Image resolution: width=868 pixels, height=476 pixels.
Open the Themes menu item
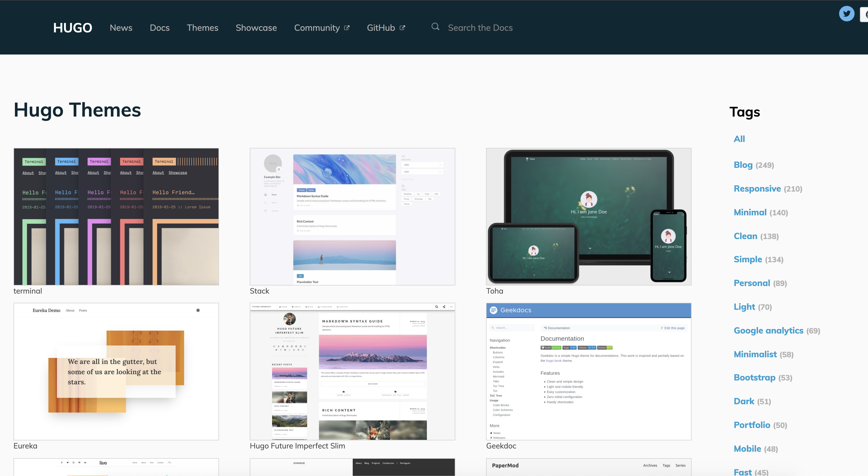[203, 28]
